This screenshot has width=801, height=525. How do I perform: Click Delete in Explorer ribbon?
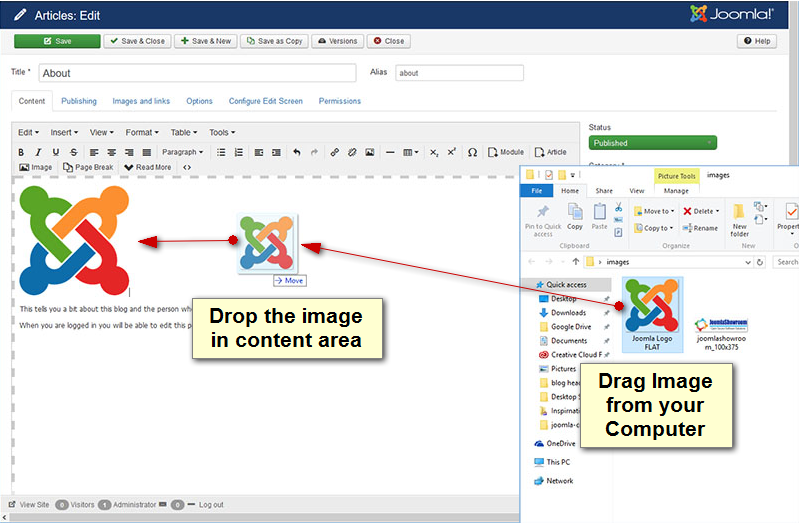pos(701,211)
